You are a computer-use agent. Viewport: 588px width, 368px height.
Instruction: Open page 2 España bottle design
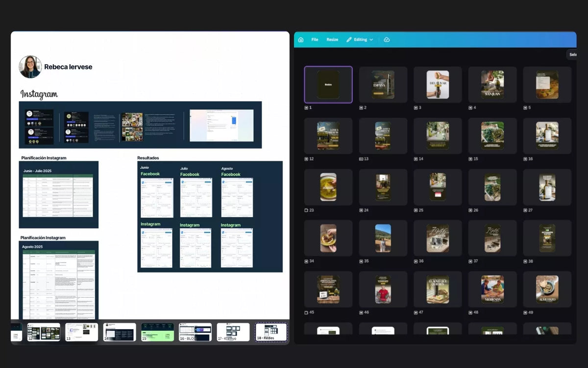click(383, 84)
